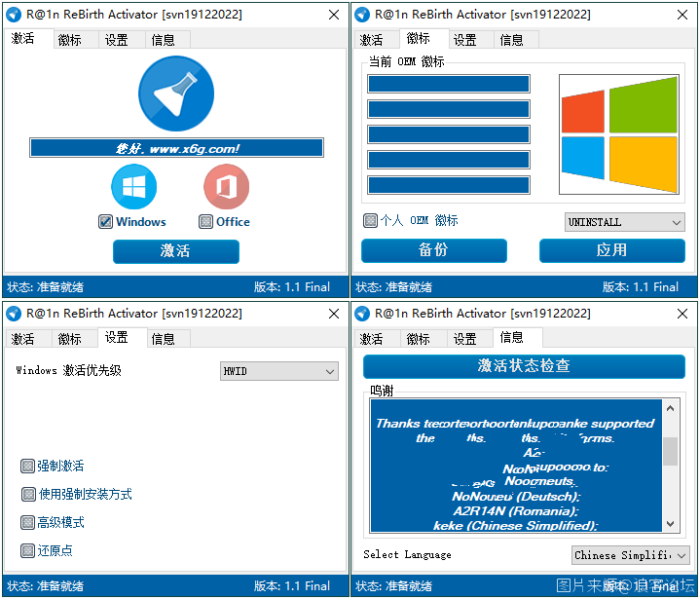Click 'A2R14N (Romania)' credits line

click(516, 511)
